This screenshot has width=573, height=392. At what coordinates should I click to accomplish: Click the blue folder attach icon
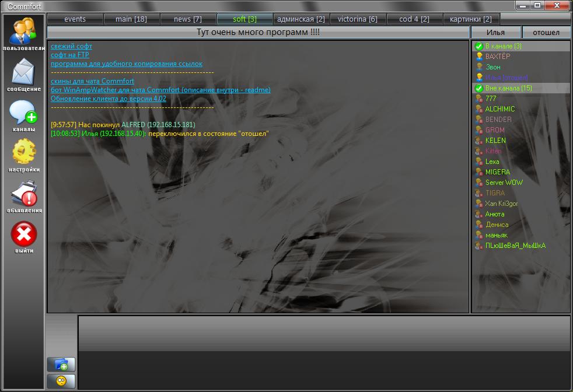point(61,364)
